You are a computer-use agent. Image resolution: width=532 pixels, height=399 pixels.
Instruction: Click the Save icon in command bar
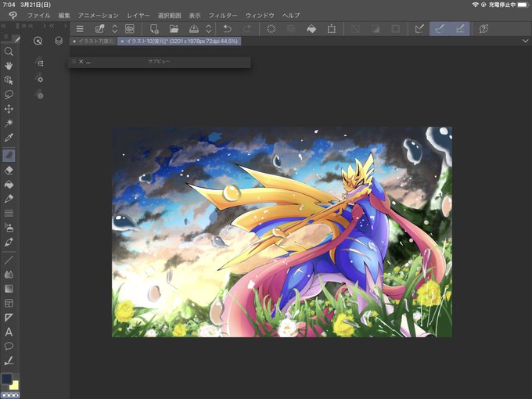point(194,29)
